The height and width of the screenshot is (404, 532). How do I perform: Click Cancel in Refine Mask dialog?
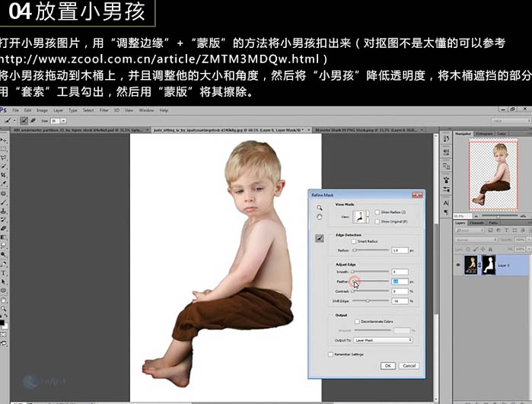(x=409, y=366)
